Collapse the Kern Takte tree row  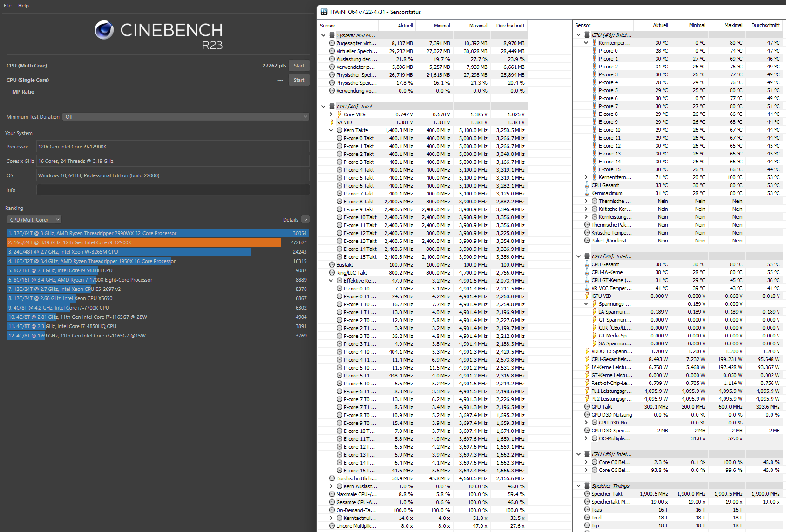tap(331, 130)
